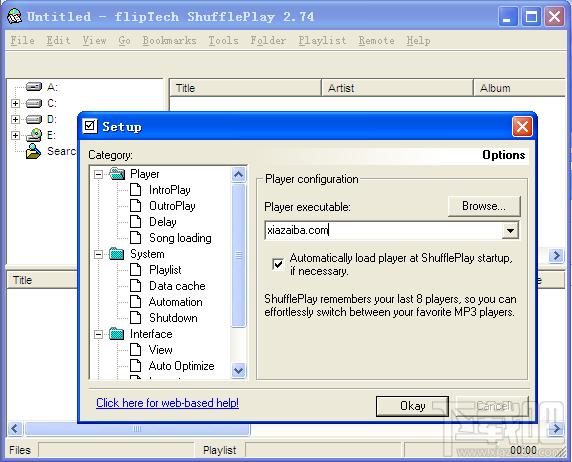This screenshot has height=462, width=572.
Task: Confirm setup with the Okay button
Action: 413,406
